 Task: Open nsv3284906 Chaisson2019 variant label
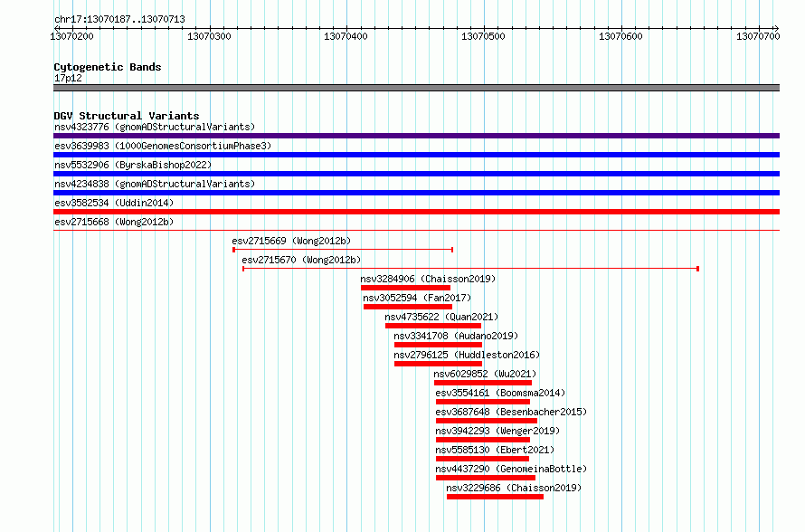(428, 279)
